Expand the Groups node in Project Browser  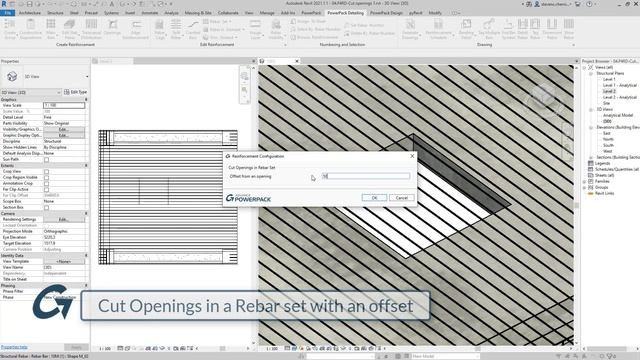584,187
